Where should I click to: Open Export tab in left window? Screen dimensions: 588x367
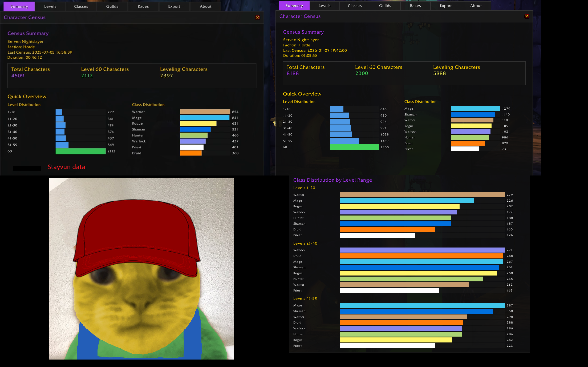click(174, 6)
